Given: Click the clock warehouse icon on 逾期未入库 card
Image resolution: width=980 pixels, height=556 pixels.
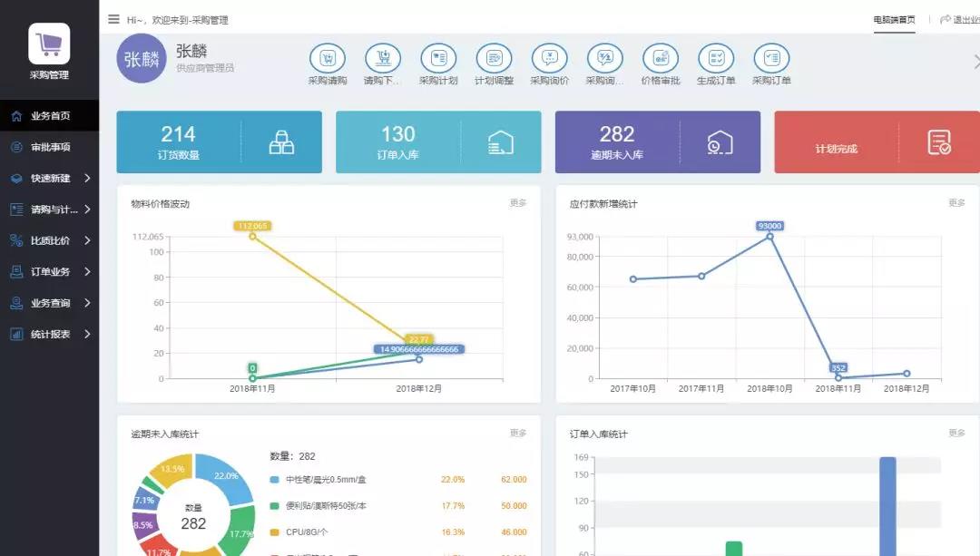Looking at the screenshot, I should [x=720, y=142].
